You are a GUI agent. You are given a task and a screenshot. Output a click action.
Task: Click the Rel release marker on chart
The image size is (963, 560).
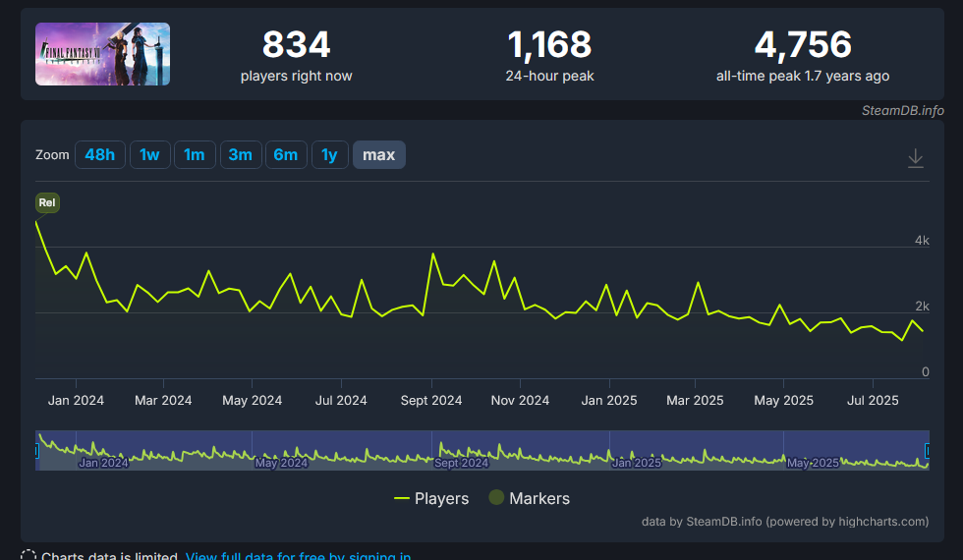47,202
